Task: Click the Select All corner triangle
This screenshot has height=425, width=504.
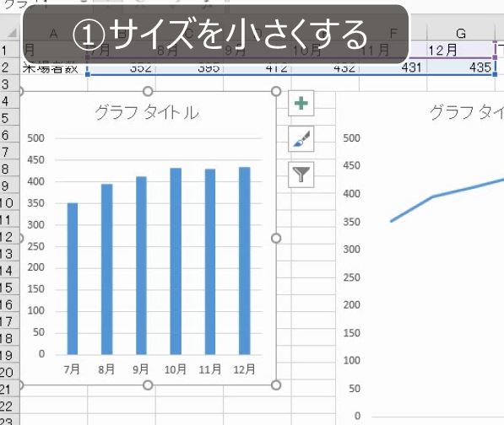Action: [x=12, y=33]
